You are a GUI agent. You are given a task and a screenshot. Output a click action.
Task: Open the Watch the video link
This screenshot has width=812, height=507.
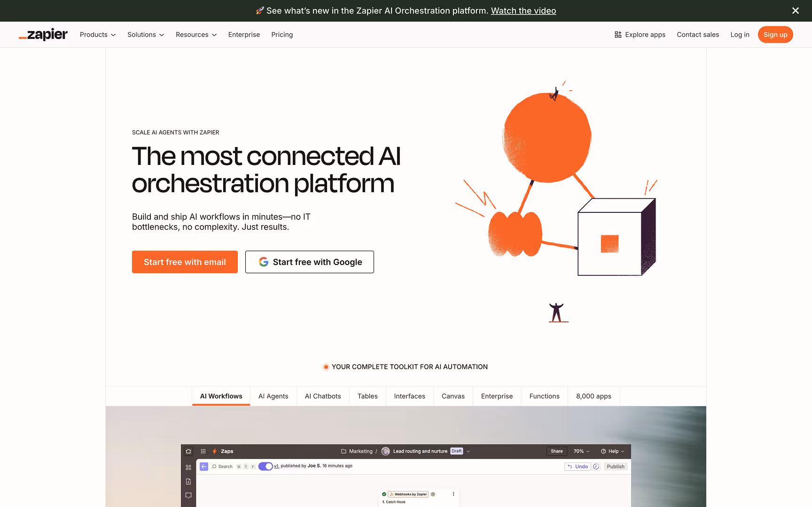(x=523, y=10)
